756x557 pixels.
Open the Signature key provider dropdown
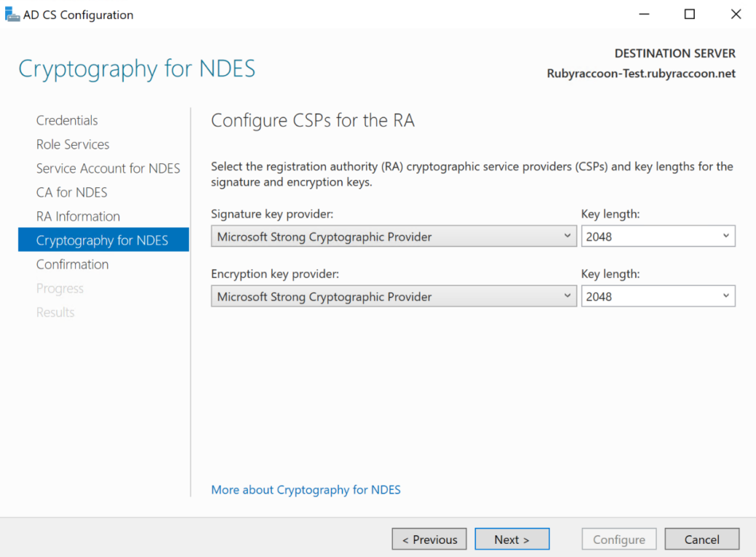[567, 236]
